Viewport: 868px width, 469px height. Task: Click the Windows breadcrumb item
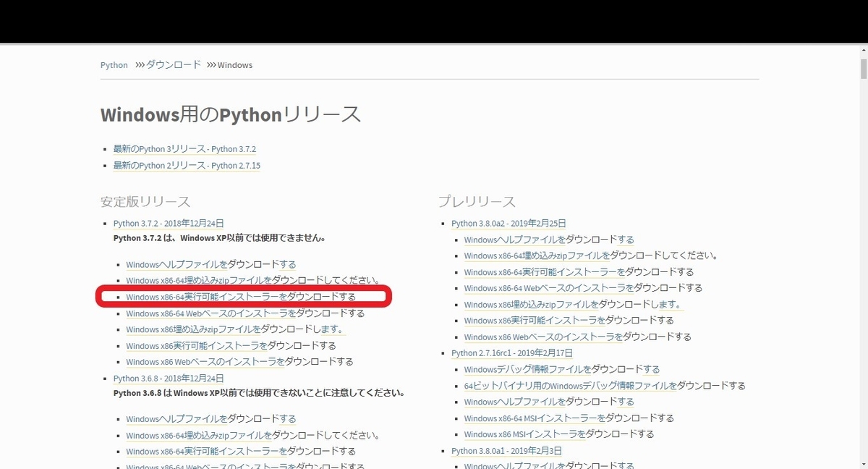pos(235,65)
